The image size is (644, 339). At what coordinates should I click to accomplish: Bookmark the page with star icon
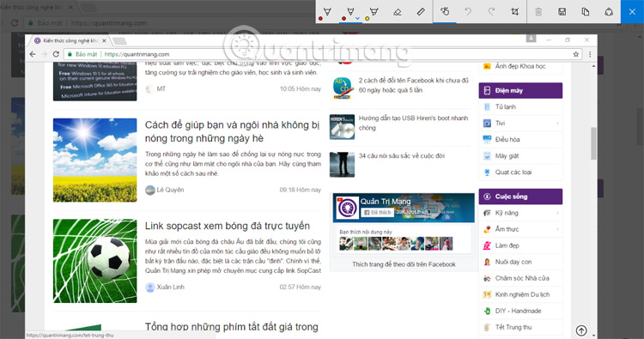[576, 54]
